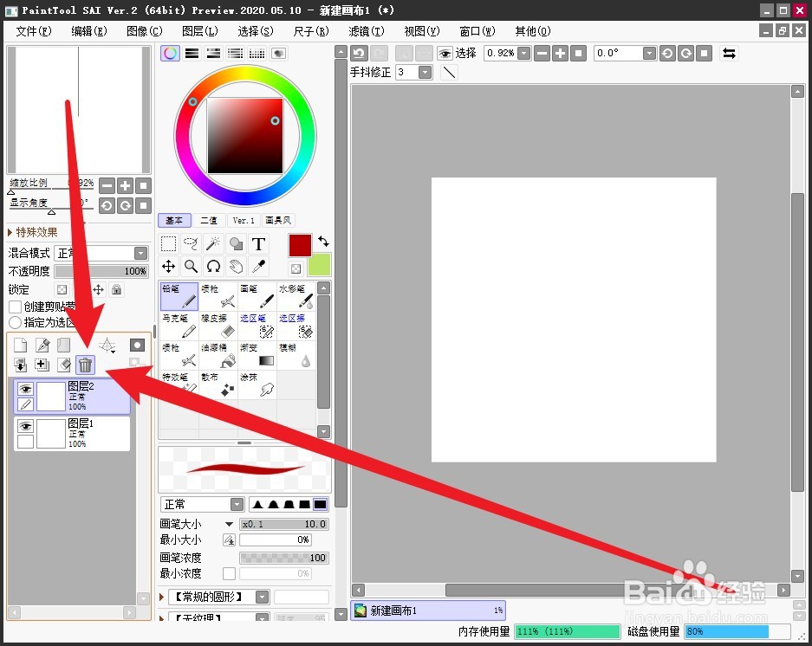
Task: Select the Text (T) tool
Action: [x=258, y=244]
